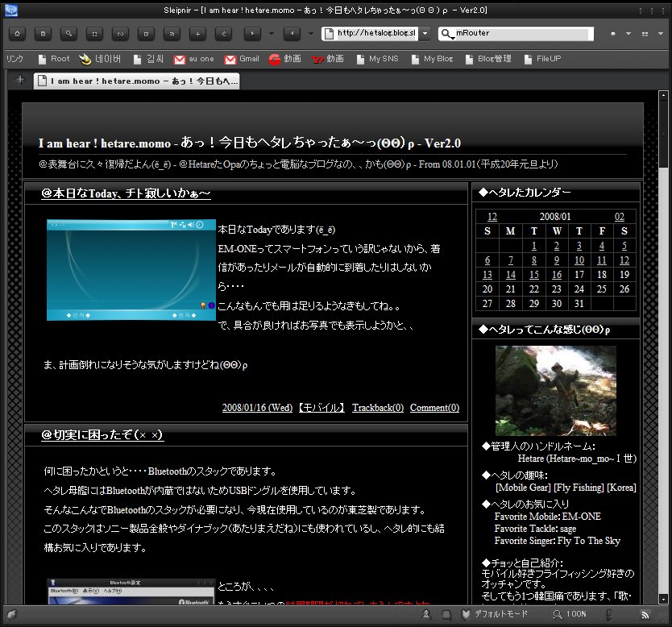Image resolution: width=672 pixels, height=627 pixels.
Task: Open the Gmail bookmark
Action: point(243,59)
